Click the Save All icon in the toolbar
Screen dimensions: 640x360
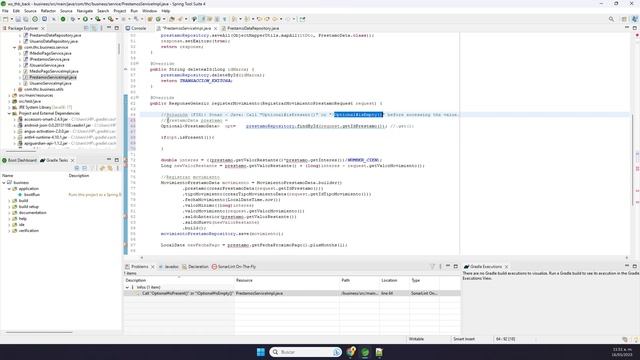[x=26, y=19]
